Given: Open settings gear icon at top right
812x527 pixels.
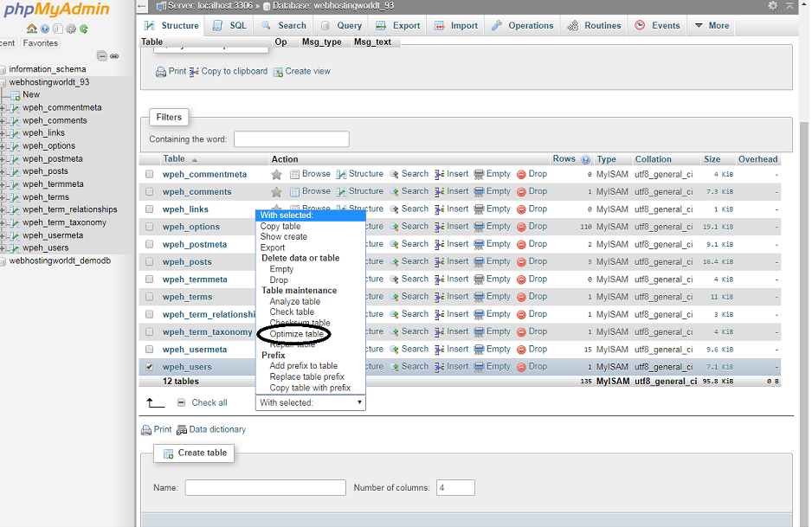Looking at the screenshot, I should point(772,6).
